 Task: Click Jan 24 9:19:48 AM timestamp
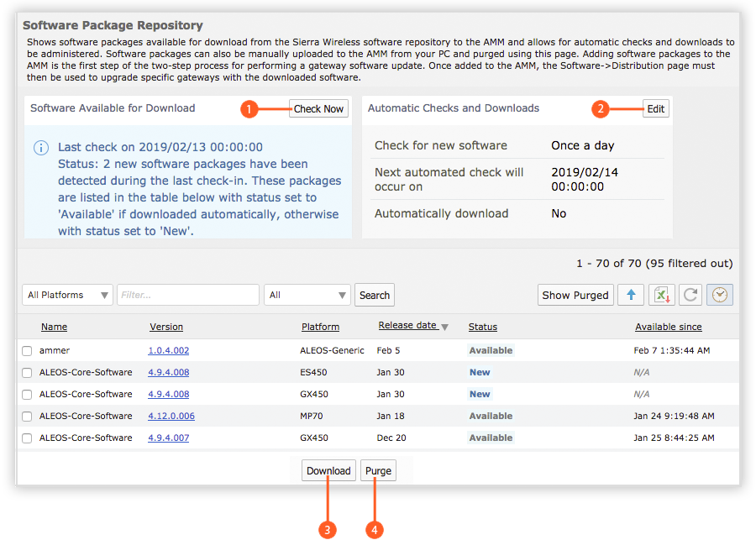pyautogui.click(x=674, y=416)
